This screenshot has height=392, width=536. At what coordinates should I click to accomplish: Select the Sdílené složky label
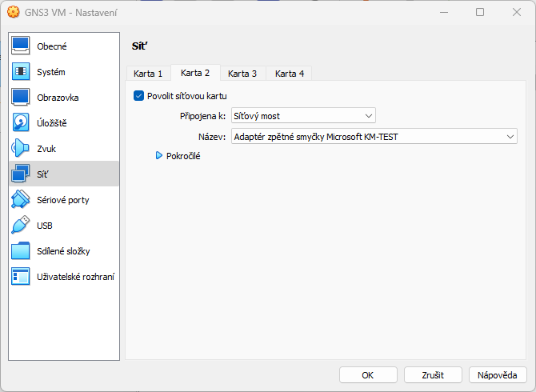point(63,251)
